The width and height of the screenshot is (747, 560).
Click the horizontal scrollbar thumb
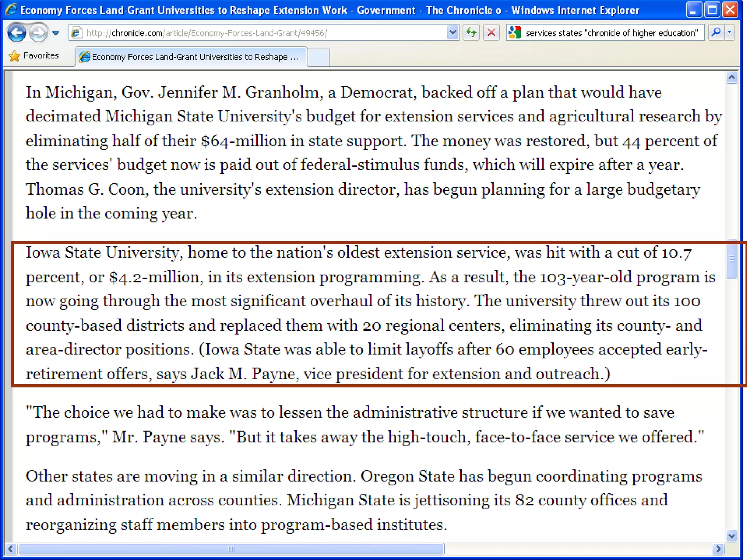(231, 549)
